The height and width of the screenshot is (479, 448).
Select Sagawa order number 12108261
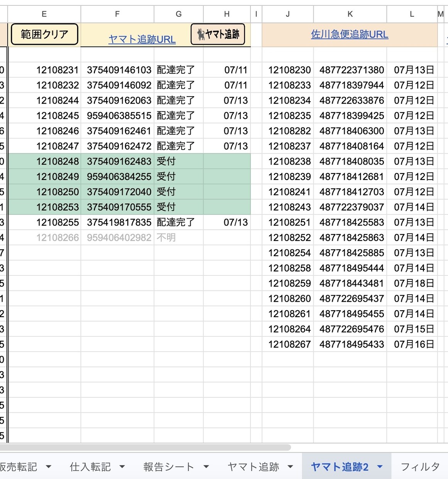pos(288,314)
